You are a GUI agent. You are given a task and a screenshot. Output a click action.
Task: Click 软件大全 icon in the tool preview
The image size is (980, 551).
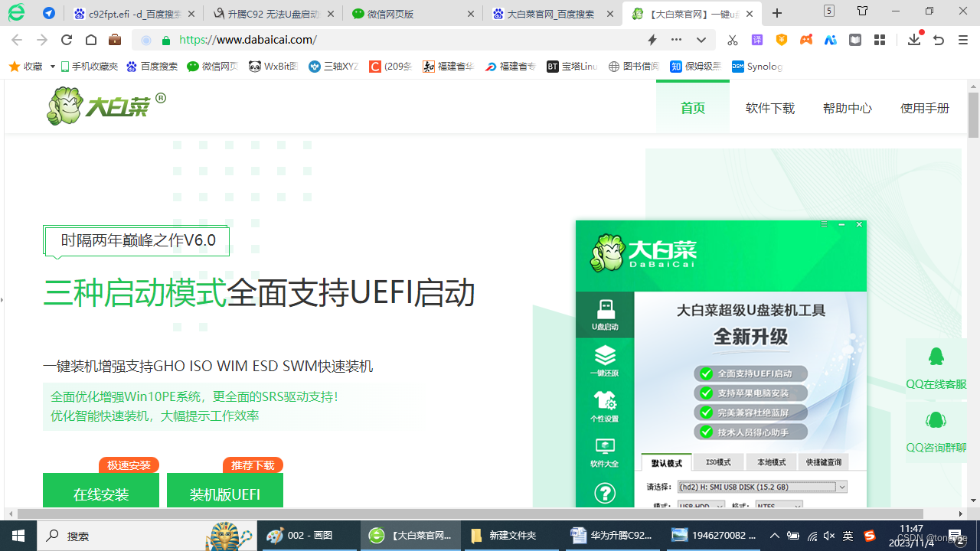(605, 453)
